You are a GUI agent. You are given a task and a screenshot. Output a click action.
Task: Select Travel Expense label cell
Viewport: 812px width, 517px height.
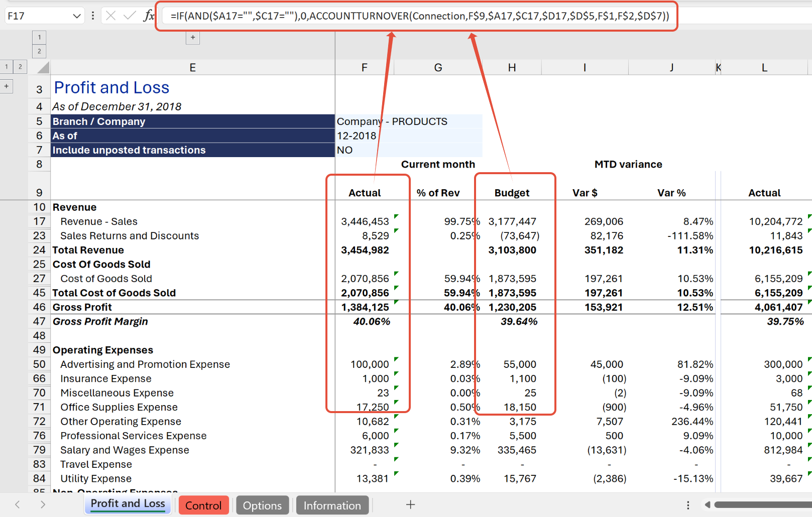click(x=193, y=464)
